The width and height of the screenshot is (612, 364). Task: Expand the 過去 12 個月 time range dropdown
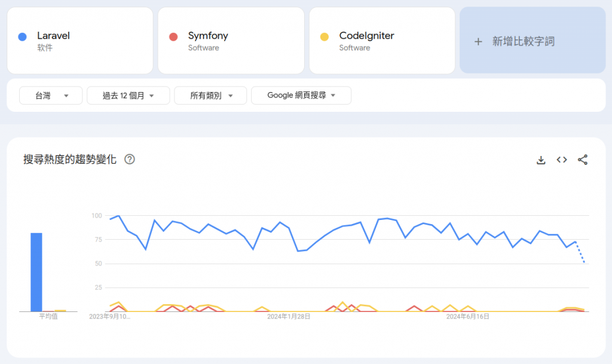(x=128, y=95)
